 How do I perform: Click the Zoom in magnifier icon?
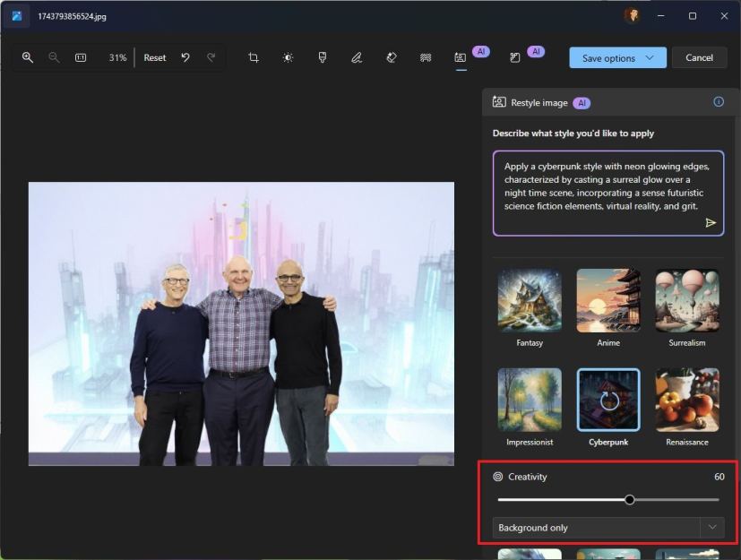click(x=27, y=56)
